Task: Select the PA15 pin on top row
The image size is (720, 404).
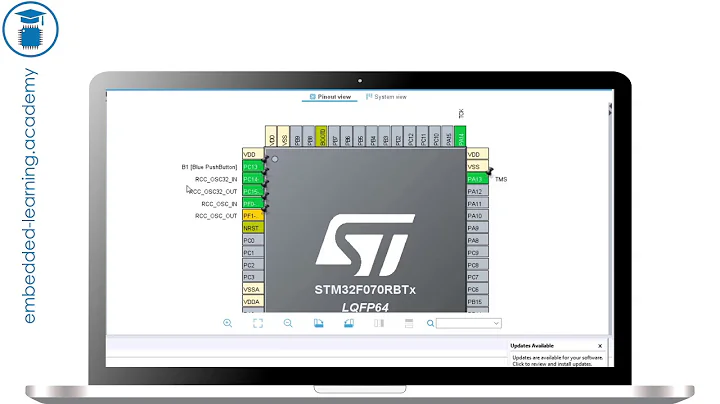Action: click(x=448, y=137)
